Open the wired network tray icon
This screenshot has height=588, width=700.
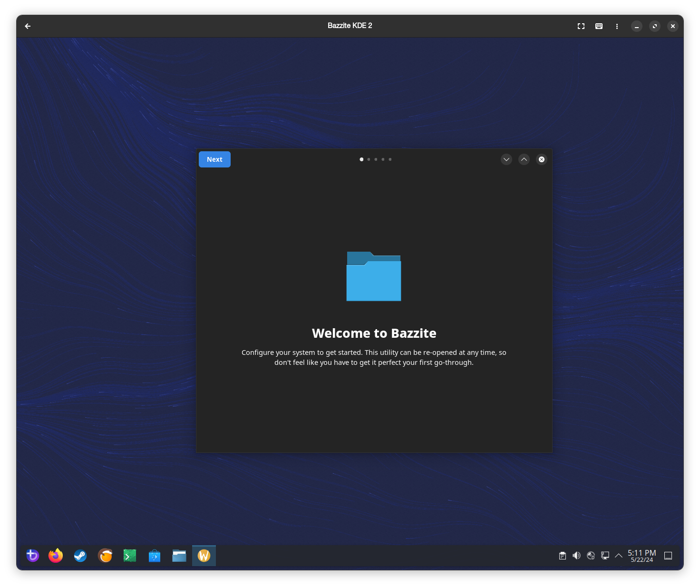[605, 555]
